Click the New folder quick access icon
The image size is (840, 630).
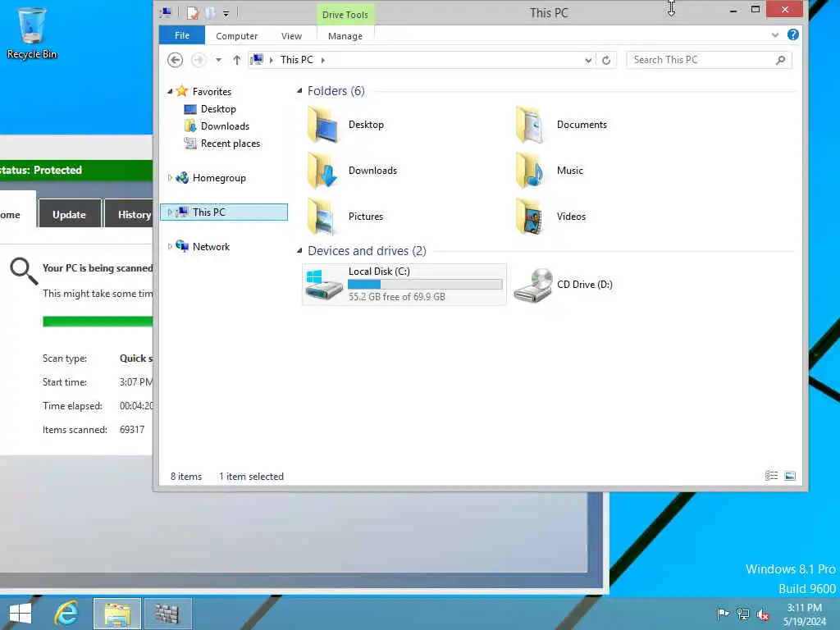211,13
